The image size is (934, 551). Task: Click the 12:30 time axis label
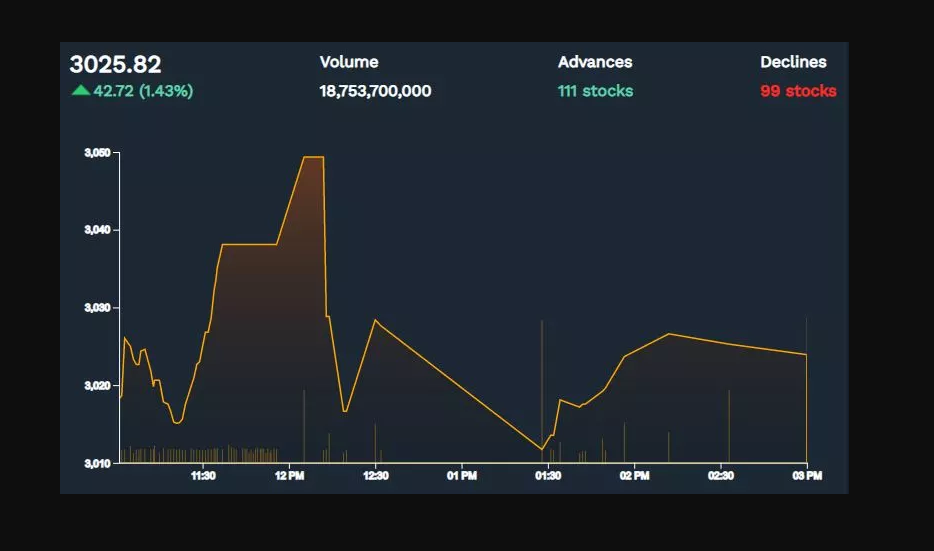point(375,476)
